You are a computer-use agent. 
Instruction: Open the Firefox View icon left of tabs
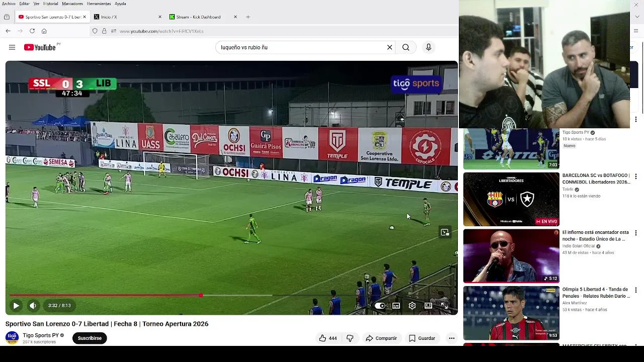click(x=7, y=17)
